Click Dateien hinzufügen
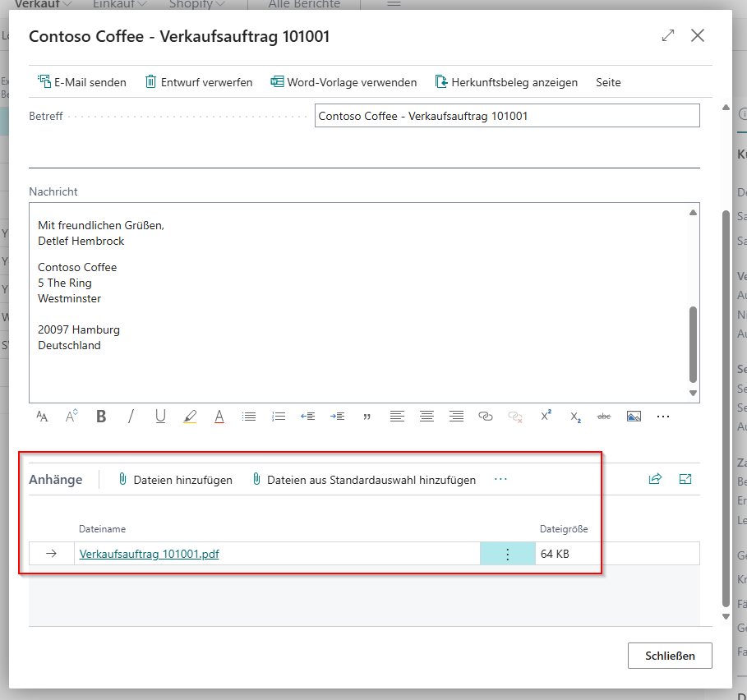This screenshot has width=747, height=700. [175, 480]
